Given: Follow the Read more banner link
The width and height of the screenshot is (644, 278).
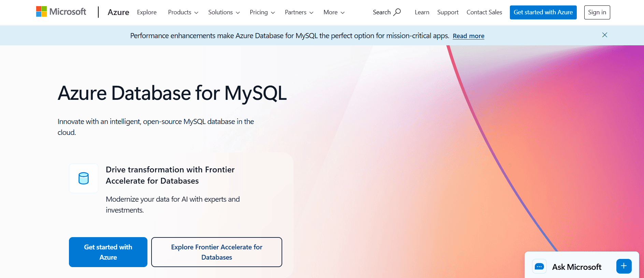Looking at the screenshot, I should tap(469, 36).
